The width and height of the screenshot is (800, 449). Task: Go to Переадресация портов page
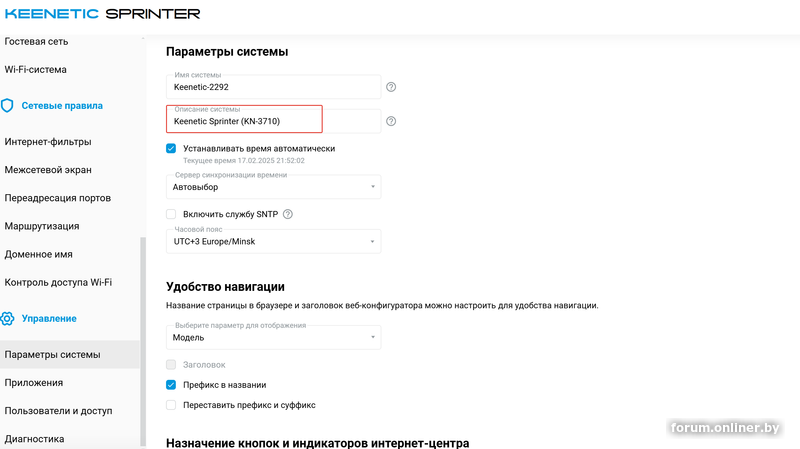pos(58,198)
